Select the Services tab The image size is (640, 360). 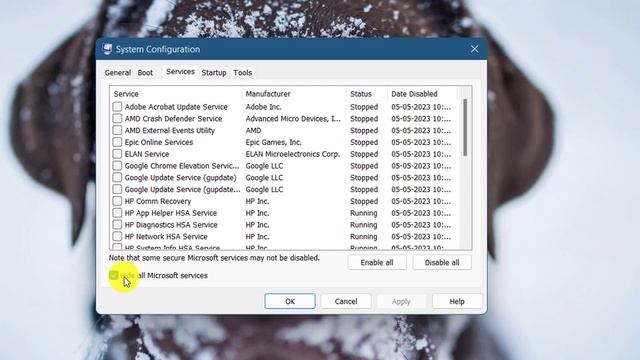coord(180,72)
